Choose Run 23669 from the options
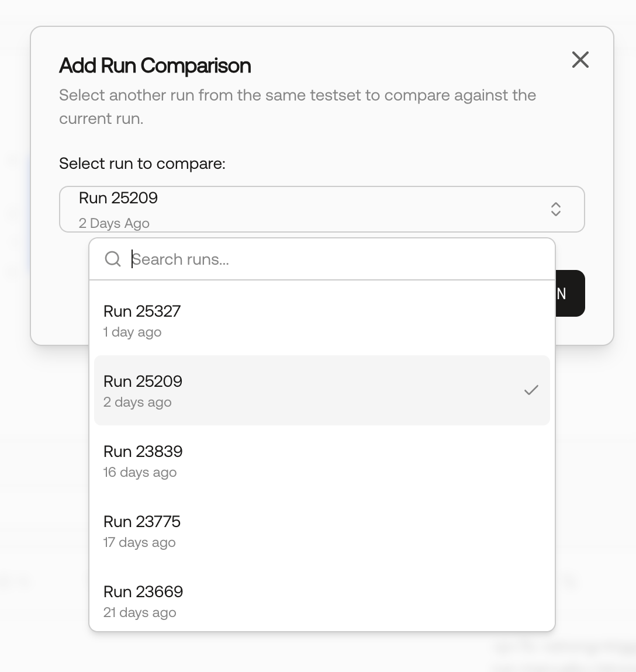Image resolution: width=636 pixels, height=672 pixels. click(x=322, y=601)
